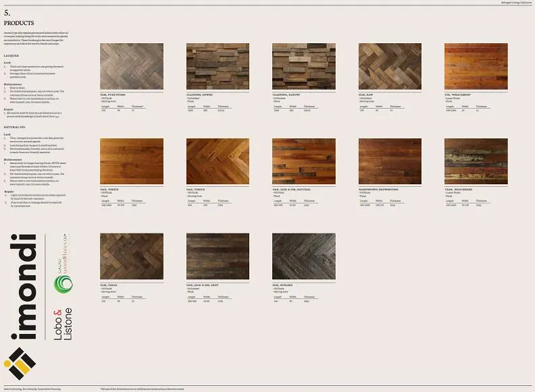Click the OAK, JACK & JIM, NATURAL image
The height and width of the screenshot is (392, 535).
304,161
